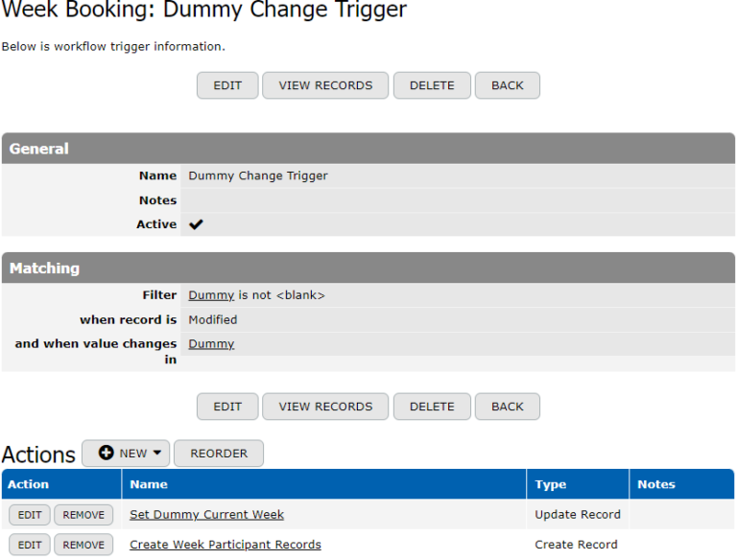Click the top DELETE button

click(432, 85)
